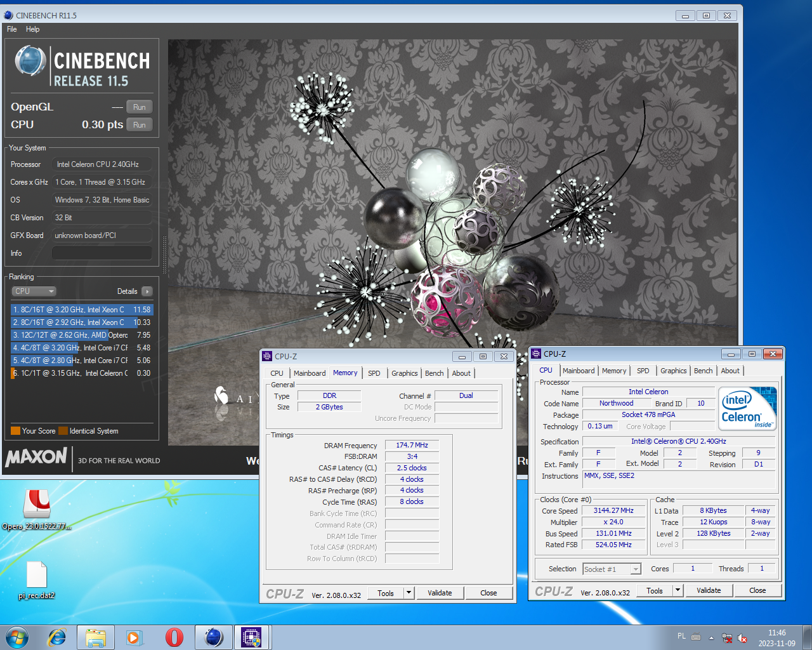
Task: Click the ranking Details arrow button
Action: [x=147, y=291]
